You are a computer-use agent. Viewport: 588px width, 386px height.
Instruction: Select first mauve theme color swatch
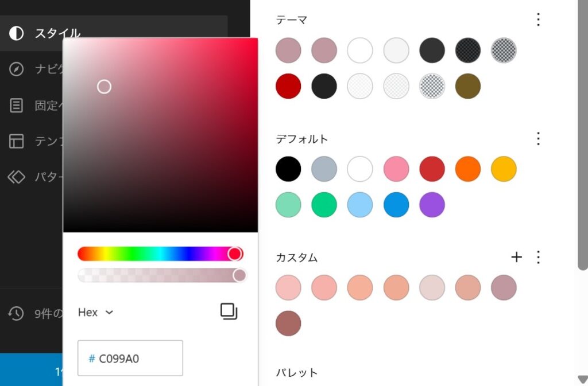coord(288,50)
